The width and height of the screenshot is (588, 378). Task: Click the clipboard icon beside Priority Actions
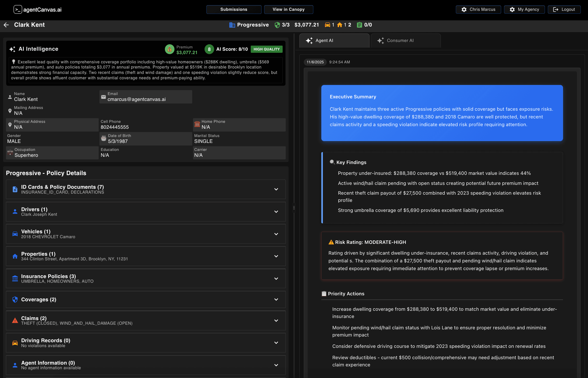324,294
